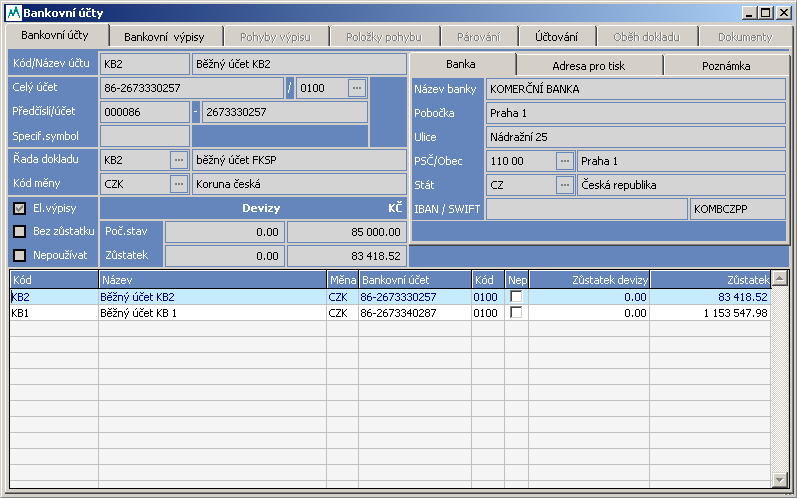Open lookup button next to bank code 0100
Image resolution: width=797 pixels, height=498 pixels.
click(357, 88)
